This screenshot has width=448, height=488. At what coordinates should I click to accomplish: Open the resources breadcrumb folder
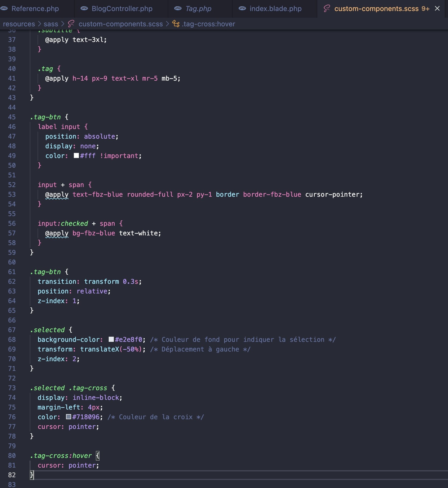pos(19,24)
